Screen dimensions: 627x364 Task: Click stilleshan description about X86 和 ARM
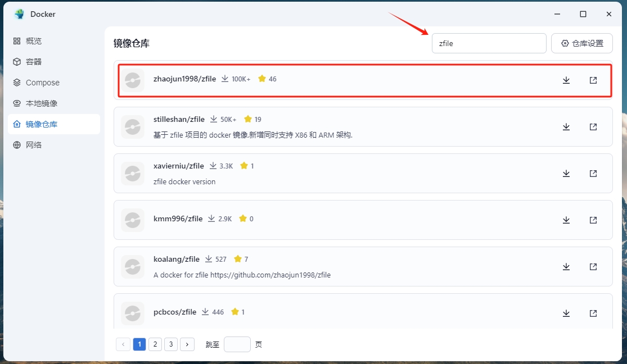253,135
